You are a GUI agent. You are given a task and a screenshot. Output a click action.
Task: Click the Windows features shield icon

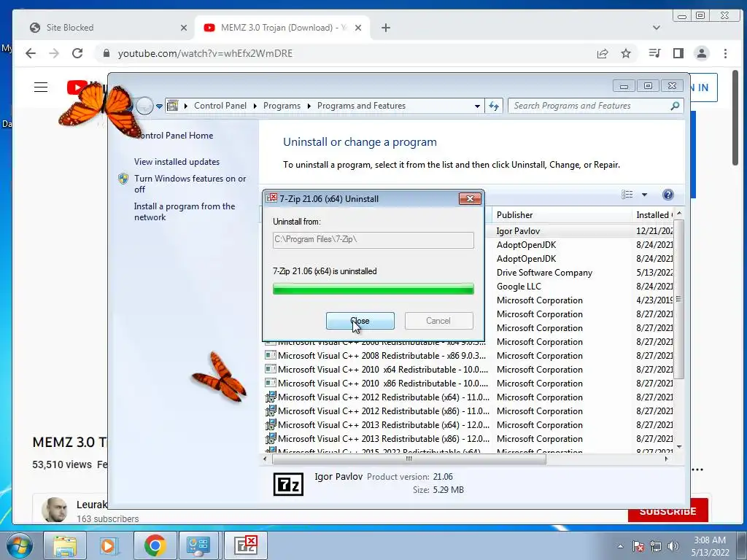(x=123, y=179)
